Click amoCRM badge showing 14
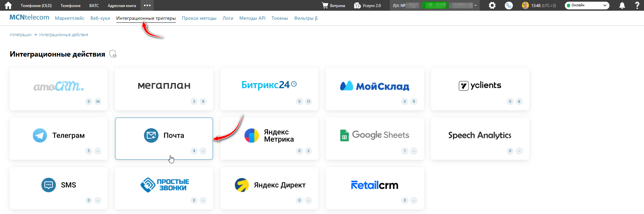This screenshot has width=644, height=214. 98,101
